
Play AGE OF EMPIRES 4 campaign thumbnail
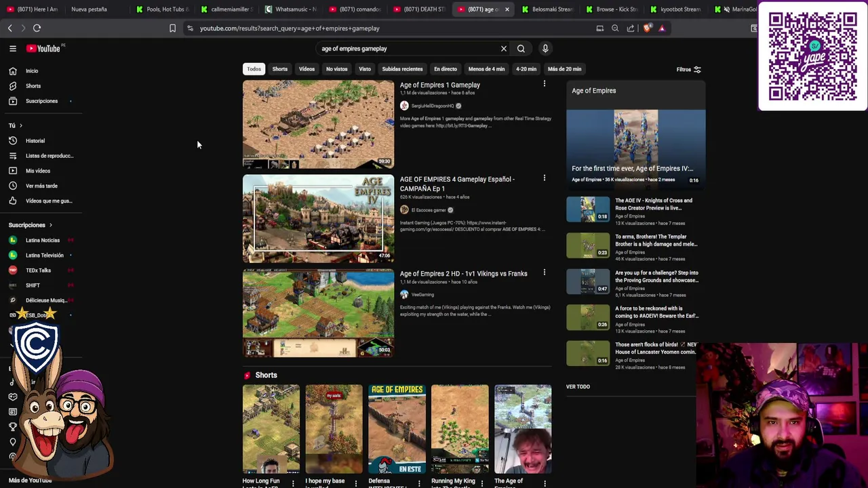[318, 219]
